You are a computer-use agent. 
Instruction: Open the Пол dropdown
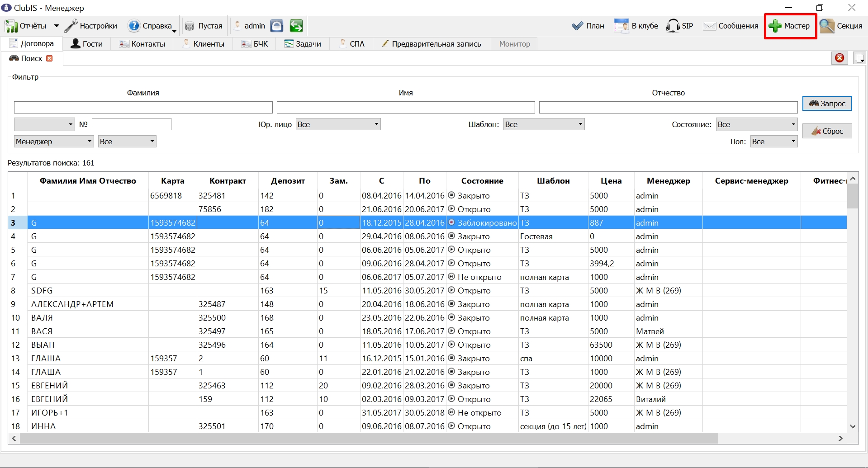click(x=774, y=142)
